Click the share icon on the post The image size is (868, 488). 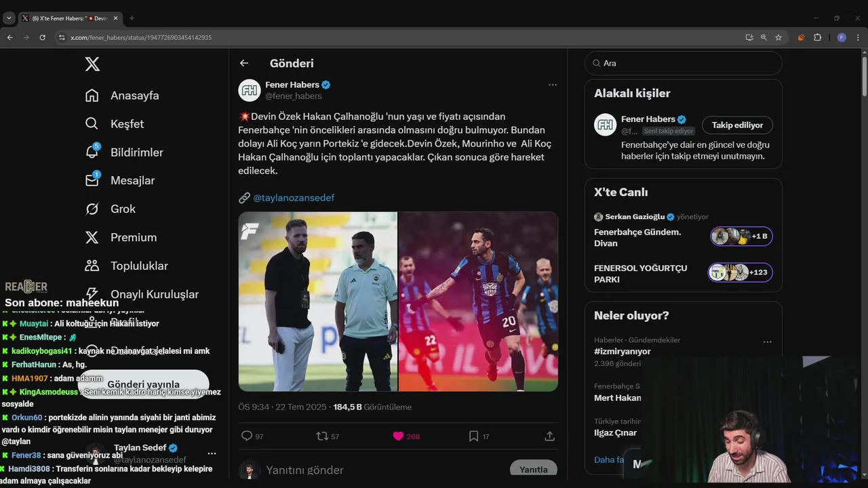(x=550, y=436)
